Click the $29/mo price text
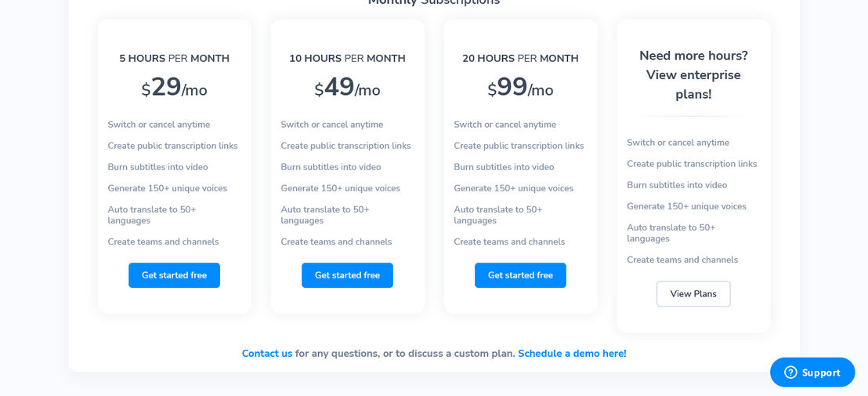 tap(175, 88)
